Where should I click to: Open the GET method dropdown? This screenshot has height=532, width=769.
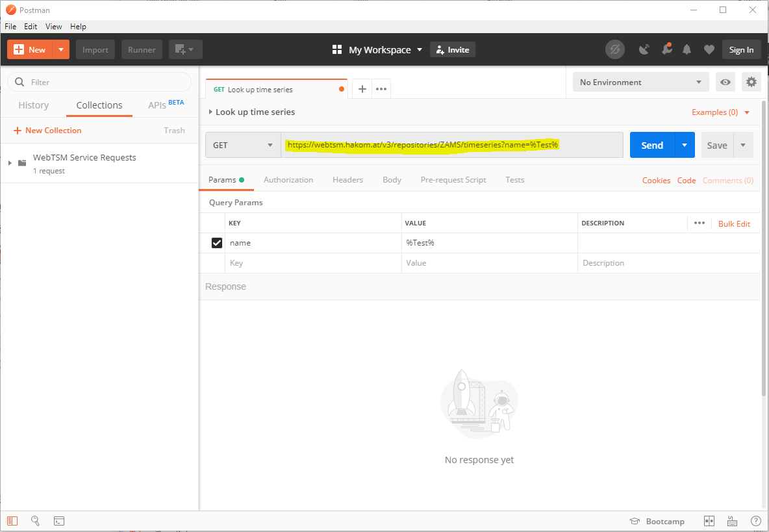point(243,145)
